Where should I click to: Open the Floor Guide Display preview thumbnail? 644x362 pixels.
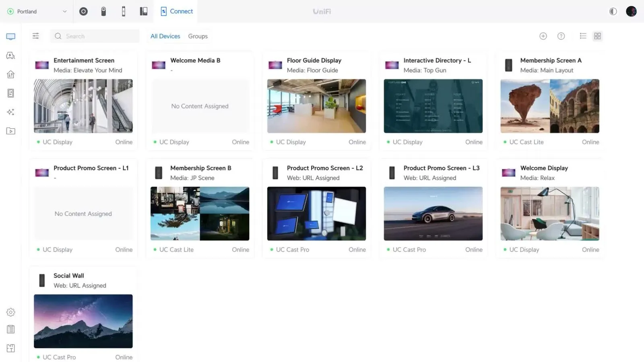tap(317, 106)
